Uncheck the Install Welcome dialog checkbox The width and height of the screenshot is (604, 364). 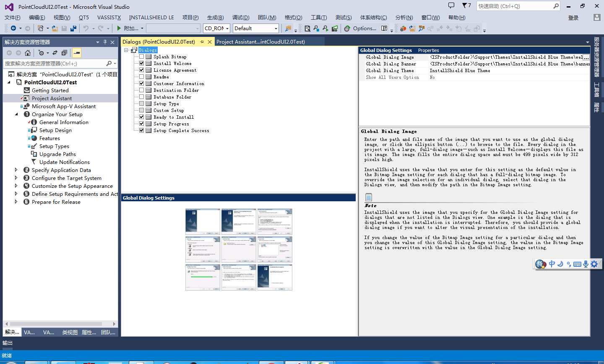click(x=142, y=63)
